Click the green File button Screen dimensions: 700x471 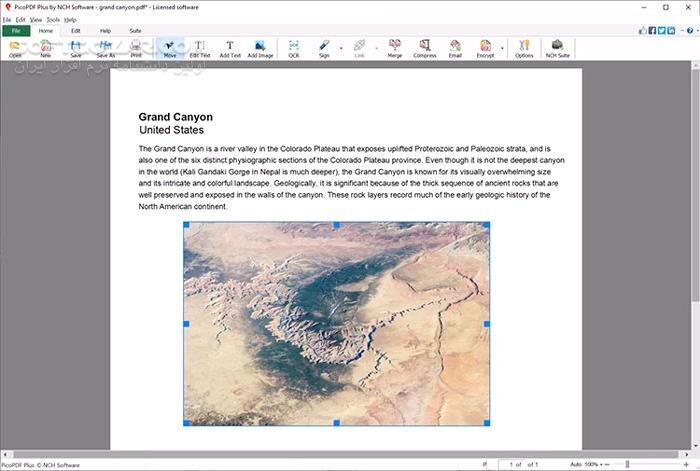tap(16, 31)
